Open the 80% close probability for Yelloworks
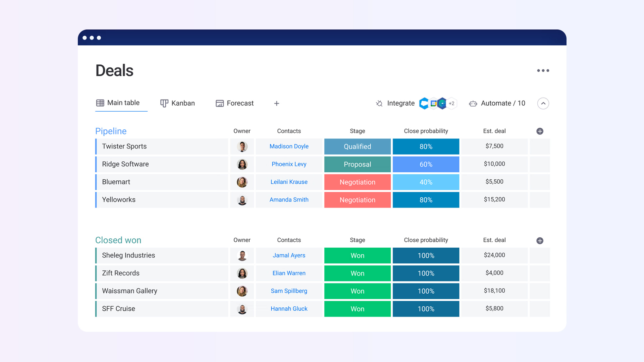 pos(426,200)
